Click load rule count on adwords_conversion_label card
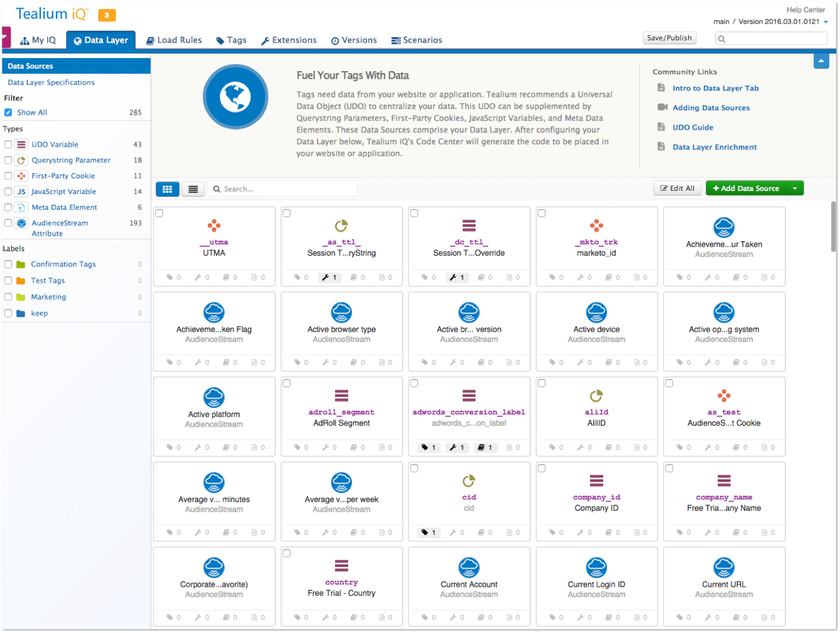Screen dimensions: 840x633 tap(485, 447)
